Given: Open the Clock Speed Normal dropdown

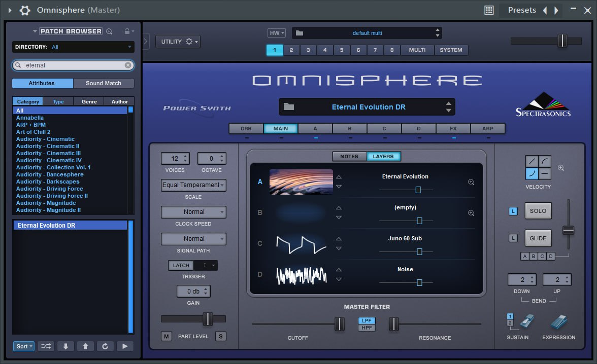Looking at the screenshot, I should coord(193,212).
